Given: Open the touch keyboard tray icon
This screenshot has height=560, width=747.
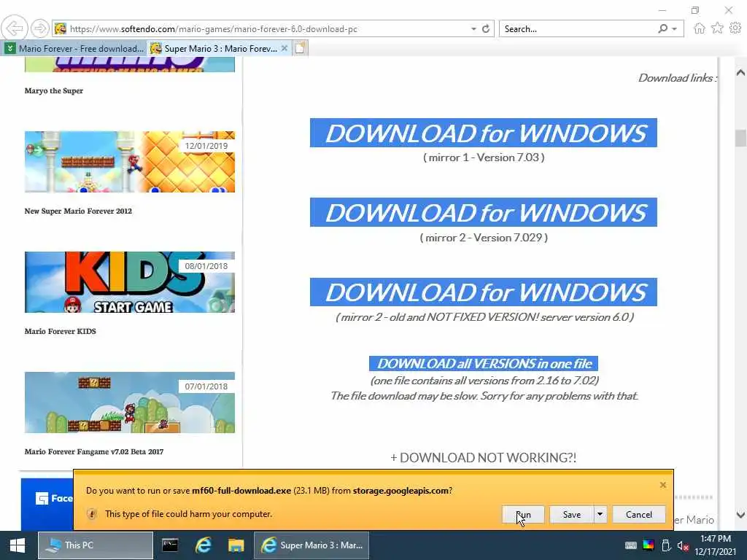Looking at the screenshot, I should [x=630, y=545].
